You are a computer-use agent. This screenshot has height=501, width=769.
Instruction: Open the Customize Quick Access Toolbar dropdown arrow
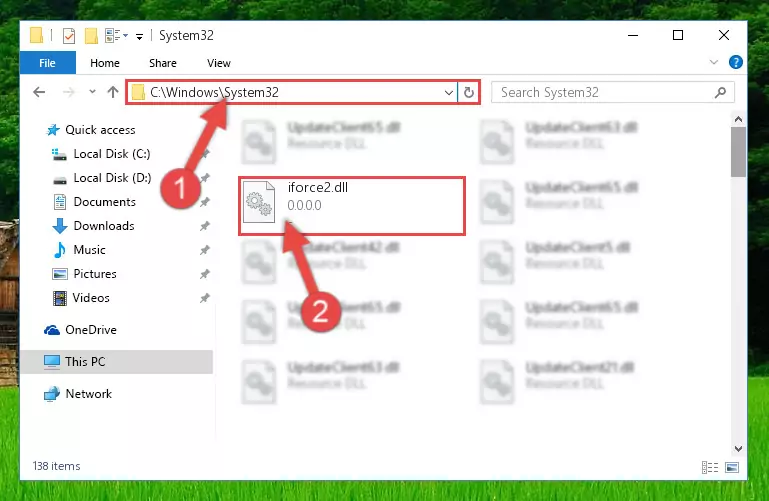(x=139, y=37)
